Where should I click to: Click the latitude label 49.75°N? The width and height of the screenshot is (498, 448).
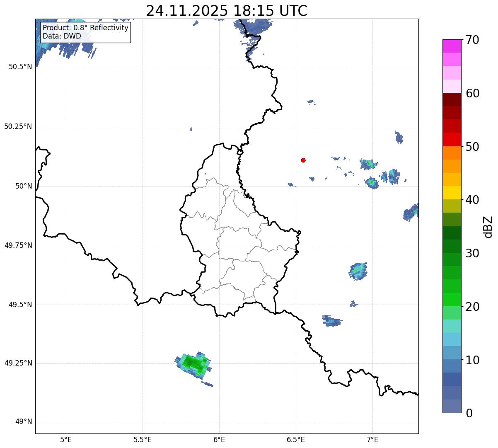click(18, 245)
